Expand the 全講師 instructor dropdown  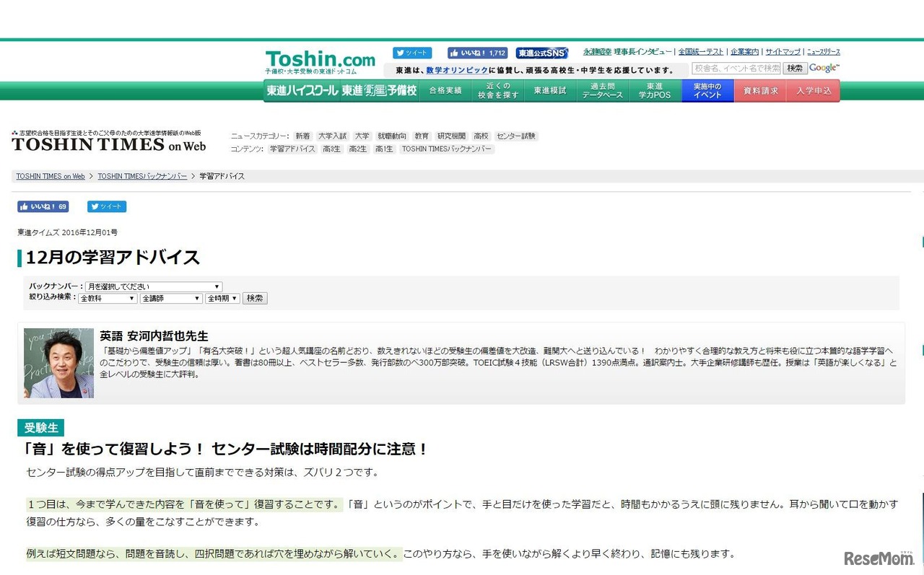click(x=171, y=298)
